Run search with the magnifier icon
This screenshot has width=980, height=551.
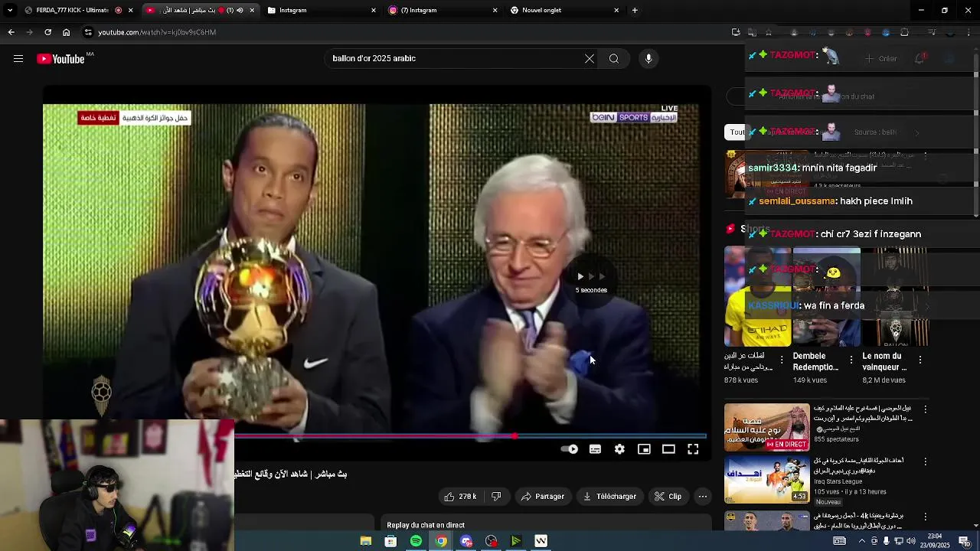(x=614, y=59)
